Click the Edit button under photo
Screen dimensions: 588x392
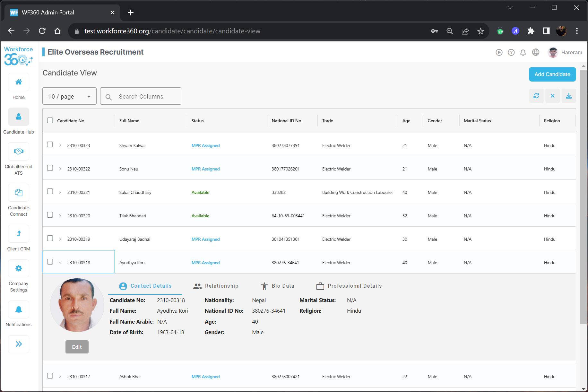[x=77, y=347]
